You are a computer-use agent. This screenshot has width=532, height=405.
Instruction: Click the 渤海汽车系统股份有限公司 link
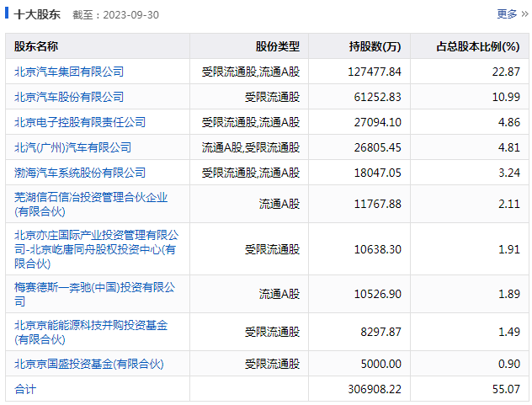pos(80,173)
